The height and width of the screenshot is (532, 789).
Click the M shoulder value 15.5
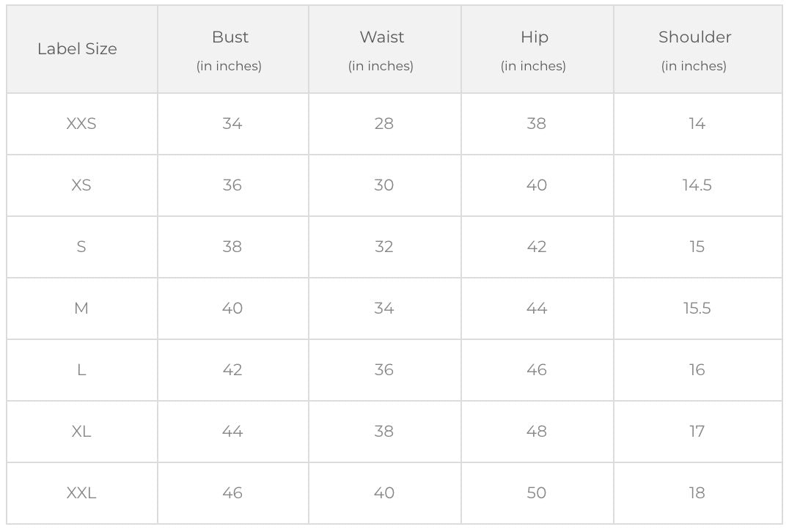[697, 309]
